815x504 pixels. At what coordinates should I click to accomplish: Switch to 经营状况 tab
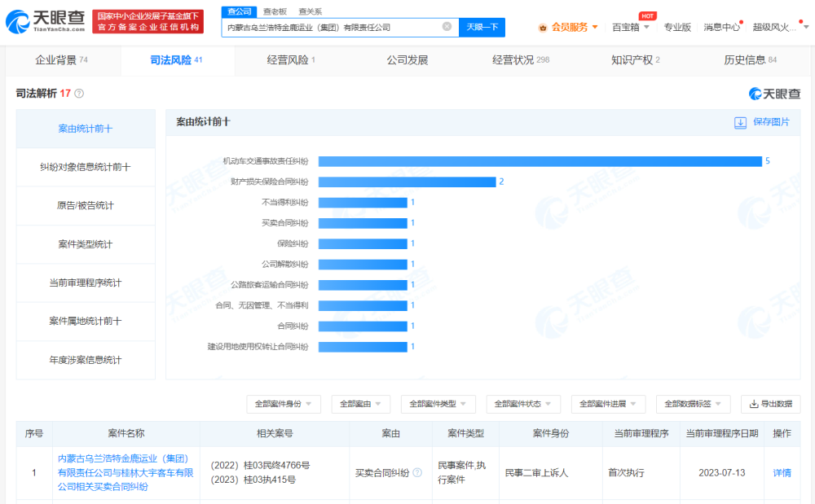click(x=521, y=60)
